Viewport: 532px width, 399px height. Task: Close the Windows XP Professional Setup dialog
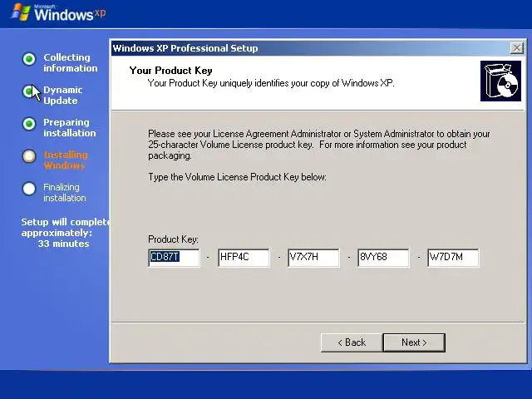[x=517, y=48]
